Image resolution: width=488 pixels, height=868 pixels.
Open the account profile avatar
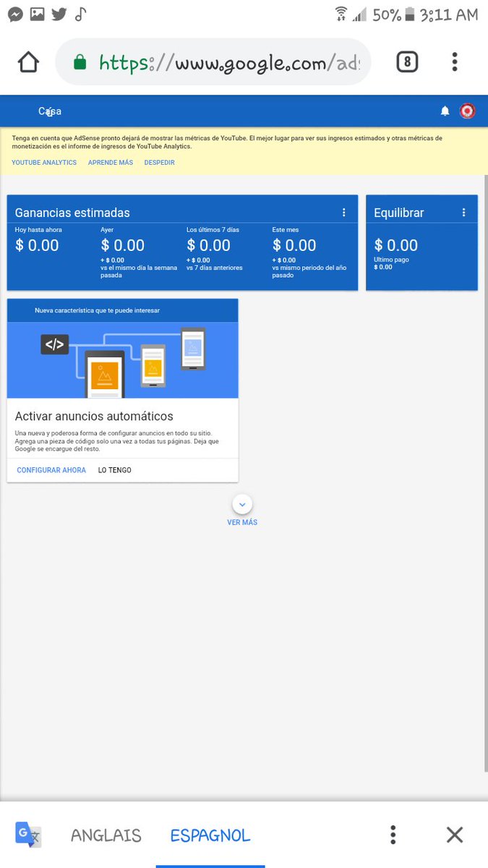[x=468, y=111]
